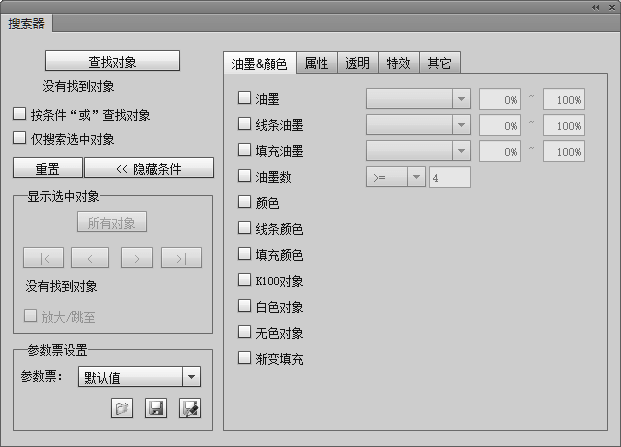Click the open parameter ticket folder icon
Viewport: 621px width, 447px height.
123,407
